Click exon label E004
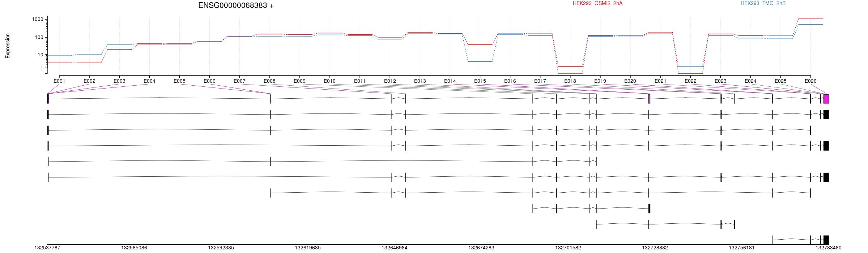 pyautogui.click(x=149, y=81)
